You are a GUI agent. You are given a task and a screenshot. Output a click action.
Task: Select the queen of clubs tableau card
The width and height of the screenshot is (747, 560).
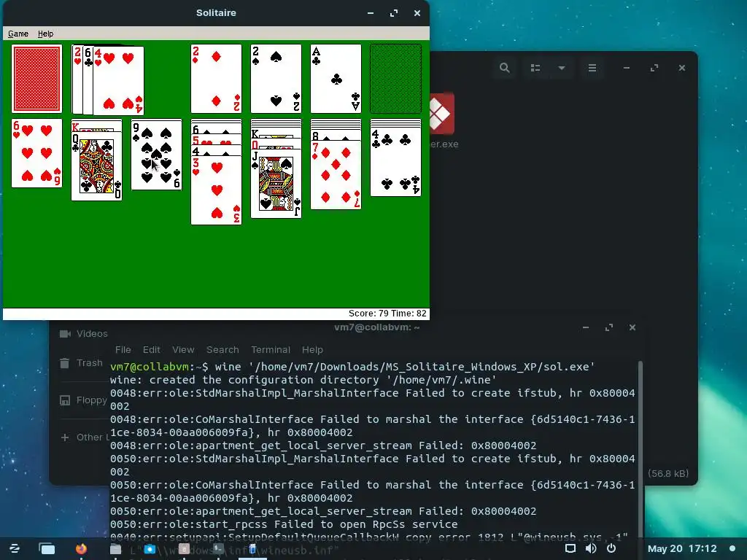[x=97, y=166]
